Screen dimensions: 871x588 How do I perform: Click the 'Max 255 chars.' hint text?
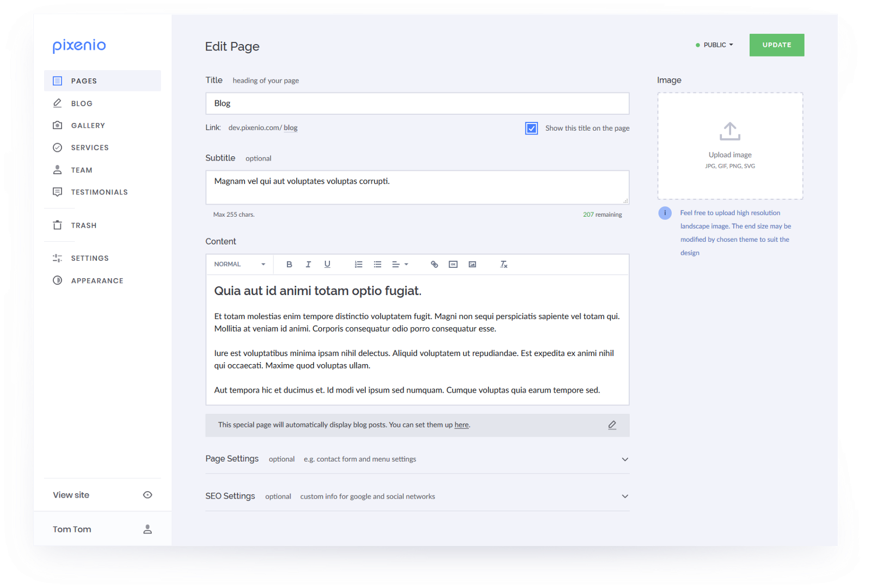[234, 215]
